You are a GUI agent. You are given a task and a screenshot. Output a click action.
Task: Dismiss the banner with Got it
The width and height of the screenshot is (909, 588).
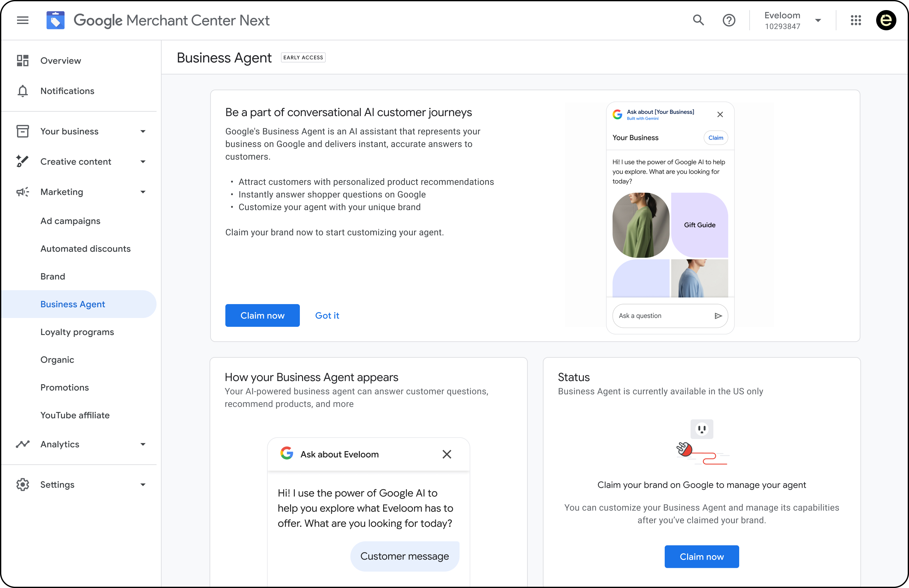click(327, 315)
